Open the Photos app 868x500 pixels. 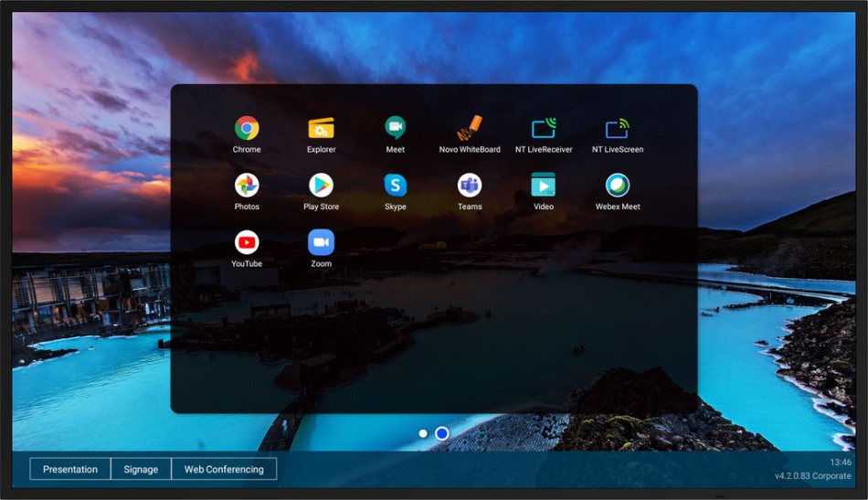point(247,186)
